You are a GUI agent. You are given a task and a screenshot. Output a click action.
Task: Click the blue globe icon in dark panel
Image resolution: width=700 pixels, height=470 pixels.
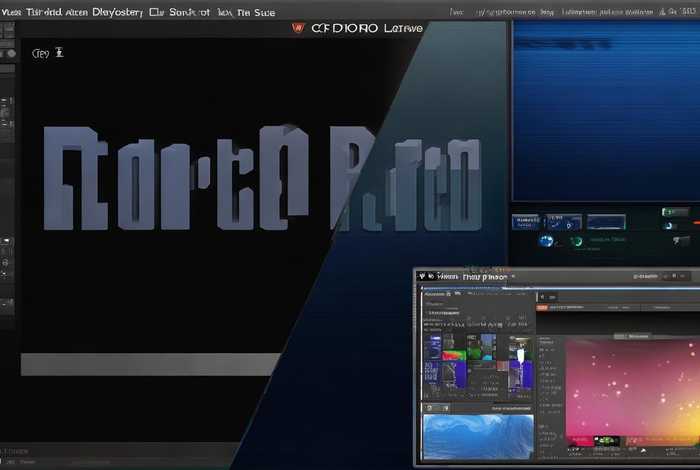[x=546, y=241]
